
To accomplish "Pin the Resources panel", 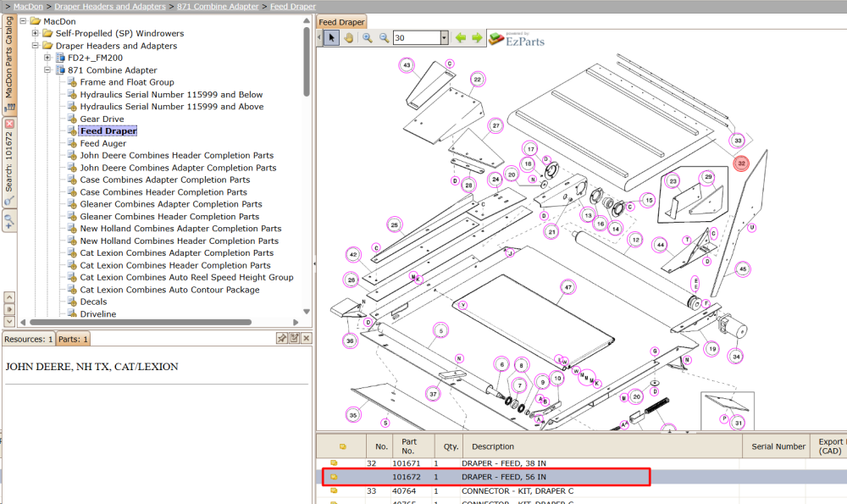I will (x=282, y=338).
